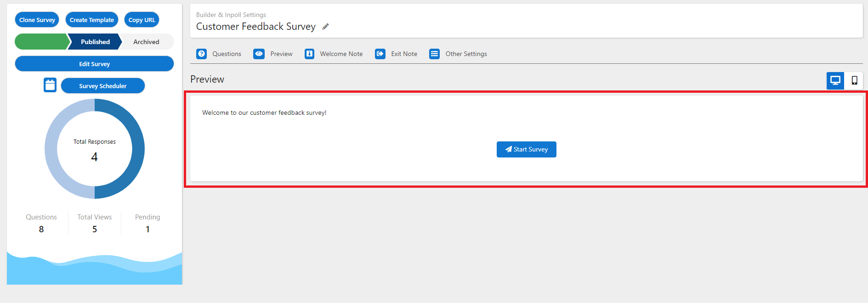
Task: Click the Exit Note tab icon
Action: pyautogui.click(x=380, y=54)
